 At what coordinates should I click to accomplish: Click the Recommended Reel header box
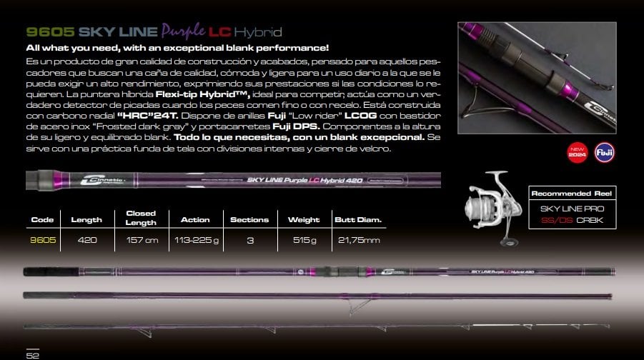click(x=572, y=194)
